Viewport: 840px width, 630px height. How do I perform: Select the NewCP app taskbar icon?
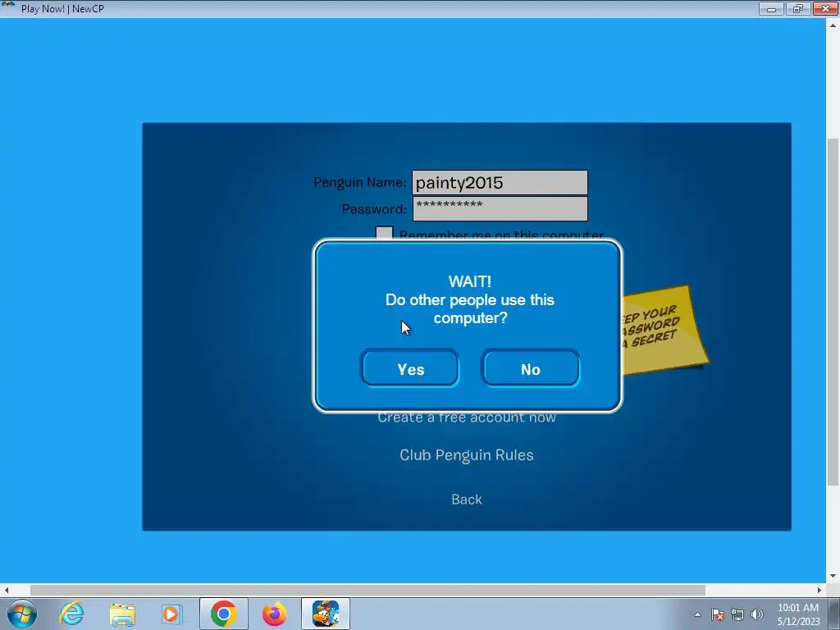pyautogui.click(x=326, y=614)
